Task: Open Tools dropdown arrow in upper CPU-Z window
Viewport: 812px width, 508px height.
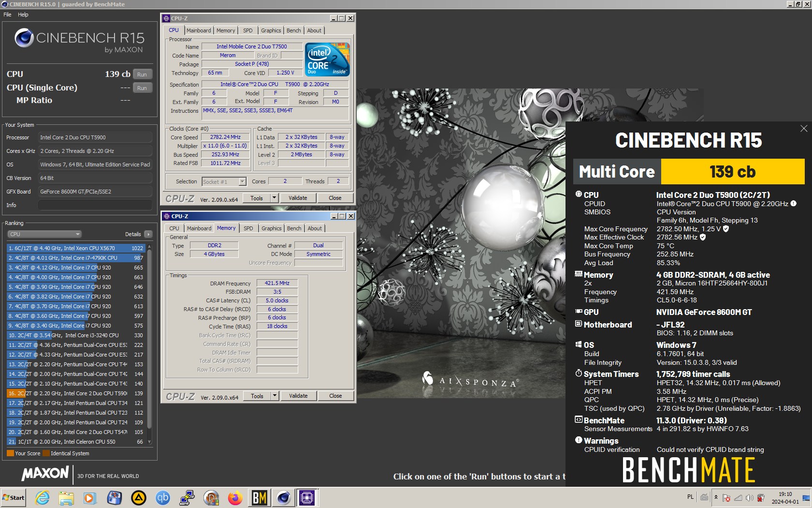Action: 275,198
